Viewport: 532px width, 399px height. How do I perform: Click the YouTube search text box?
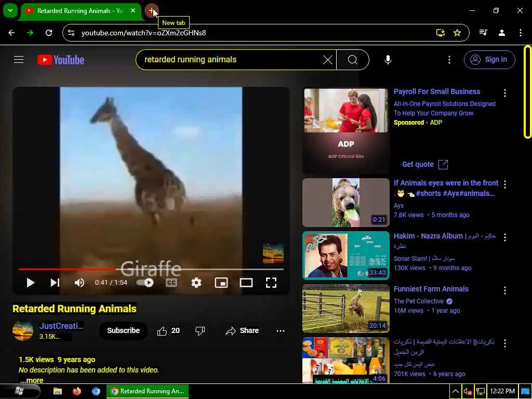[231, 60]
